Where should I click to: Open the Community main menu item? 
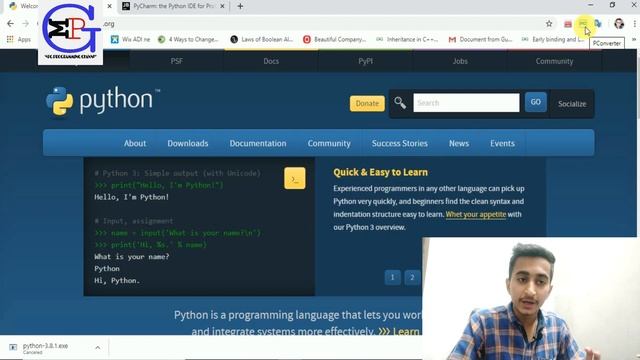tap(329, 143)
